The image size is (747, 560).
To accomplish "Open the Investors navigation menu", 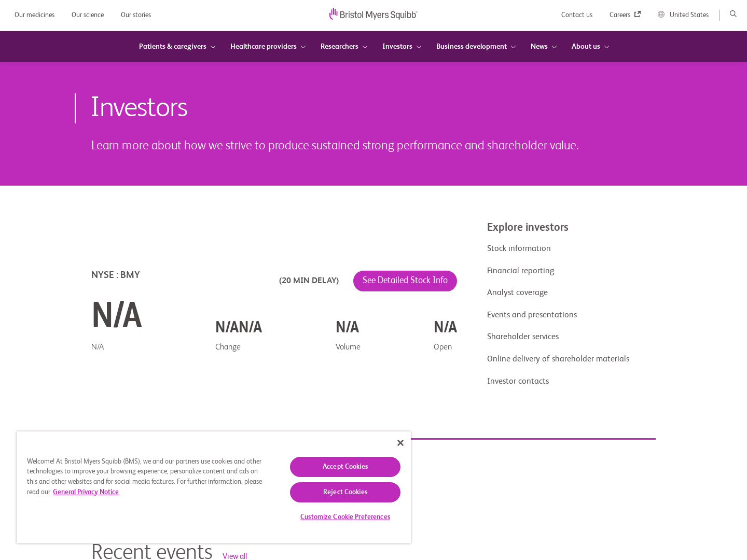I will pyautogui.click(x=402, y=47).
